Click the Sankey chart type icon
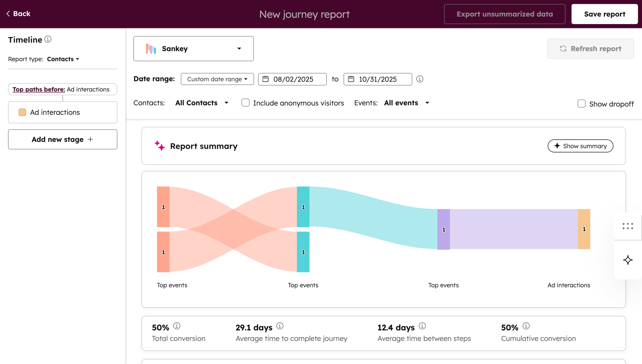The height and width of the screenshot is (364, 642). tap(151, 48)
